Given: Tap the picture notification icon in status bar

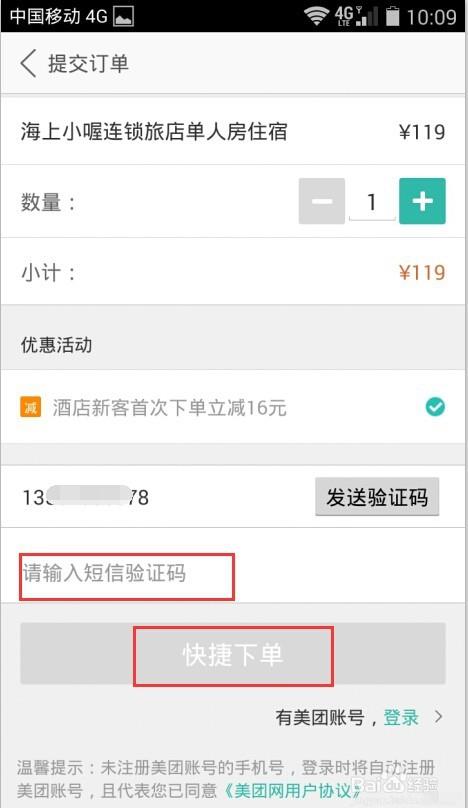Looking at the screenshot, I should click(x=124, y=16).
